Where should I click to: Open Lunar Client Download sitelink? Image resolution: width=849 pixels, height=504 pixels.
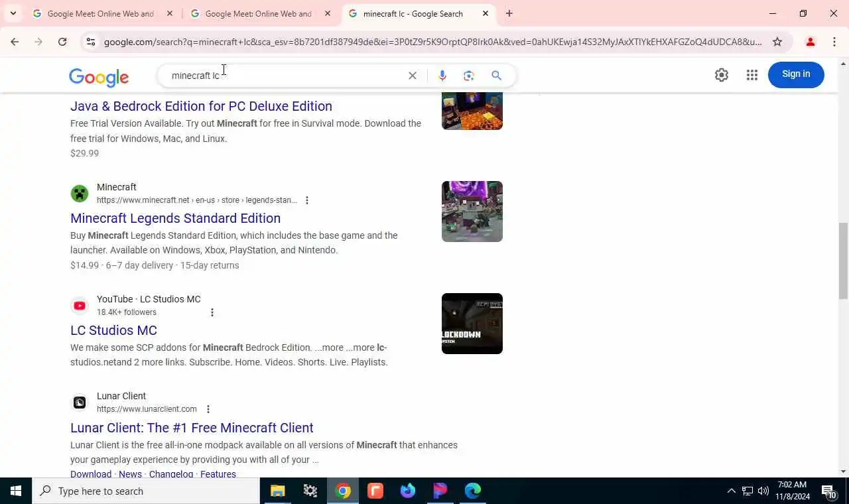(91, 473)
